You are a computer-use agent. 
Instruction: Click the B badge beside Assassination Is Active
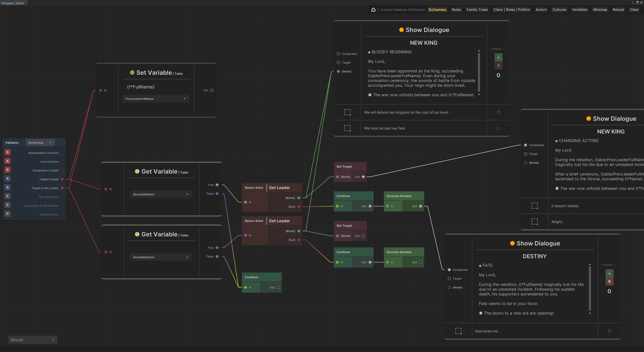[x=8, y=152]
